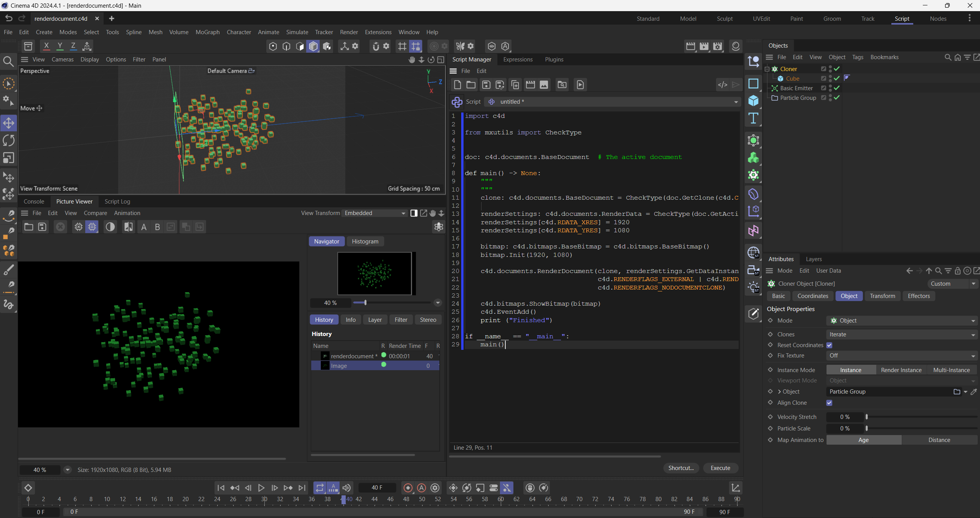
Task: Click the new script file icon
Action: click(457, 85)
